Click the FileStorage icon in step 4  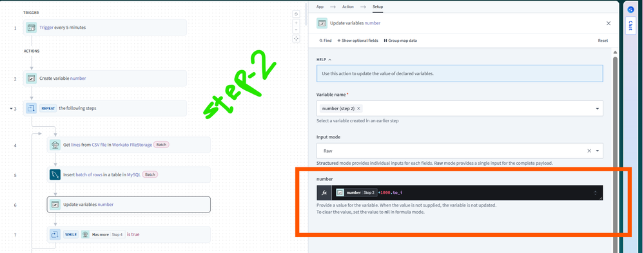[x=55, y=145]
